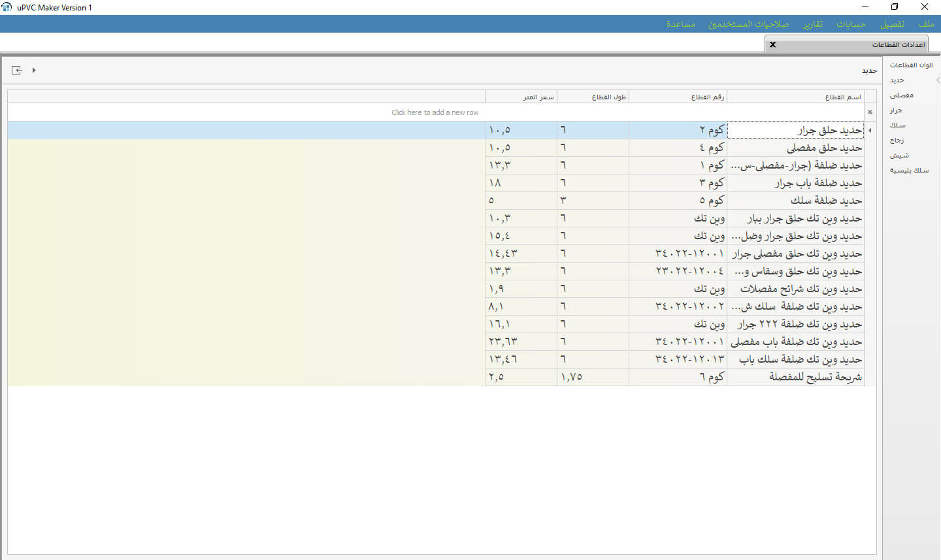Open the حسابات menu
The image size is (941, 560).
851,24
